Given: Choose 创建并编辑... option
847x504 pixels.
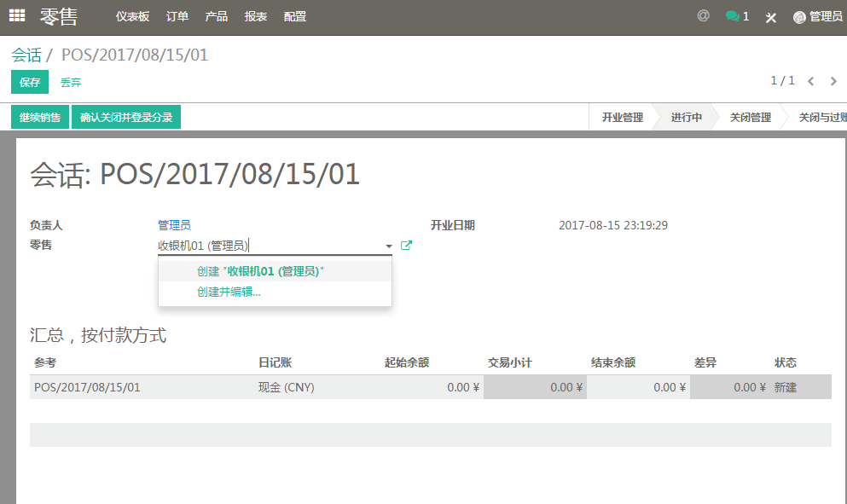Looking at the screenshot, I should (229, 292).
